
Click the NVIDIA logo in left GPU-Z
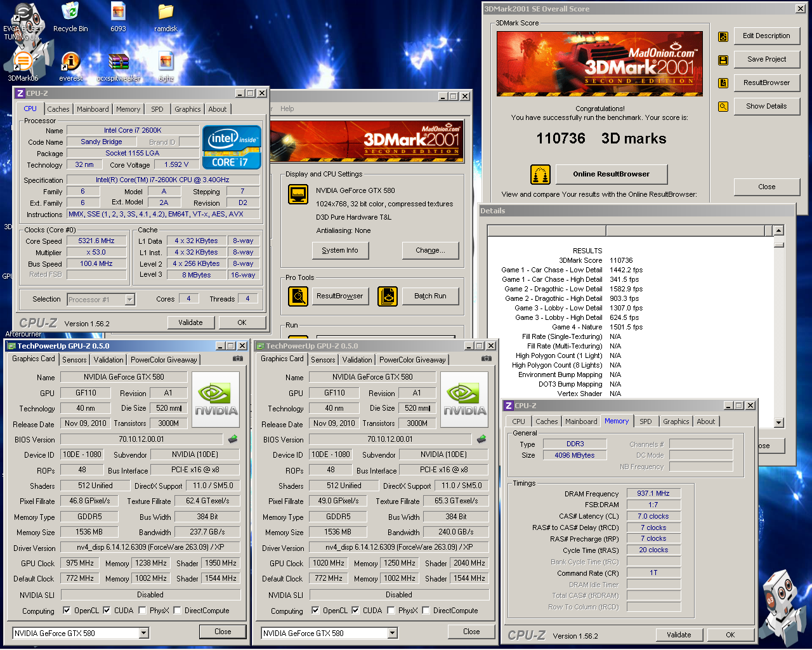(x=216, y=399)
